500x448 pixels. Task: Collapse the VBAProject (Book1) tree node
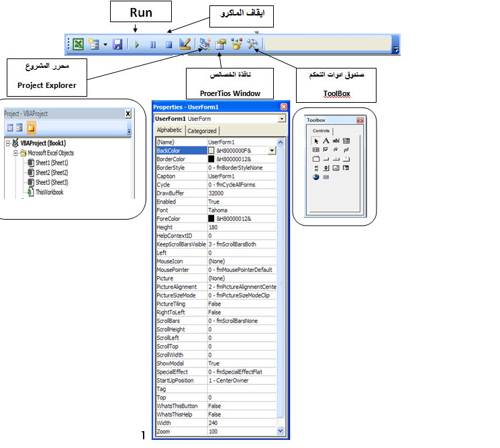(x=8, y=143)
